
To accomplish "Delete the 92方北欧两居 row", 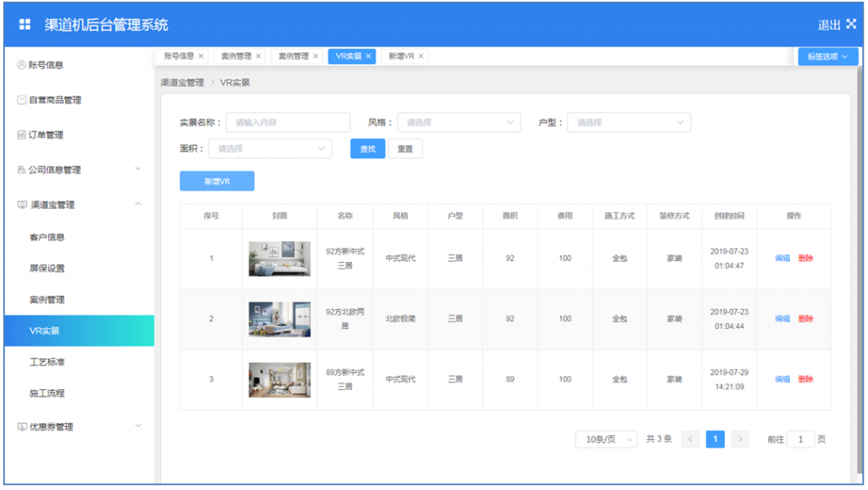I will coord(805,319).
